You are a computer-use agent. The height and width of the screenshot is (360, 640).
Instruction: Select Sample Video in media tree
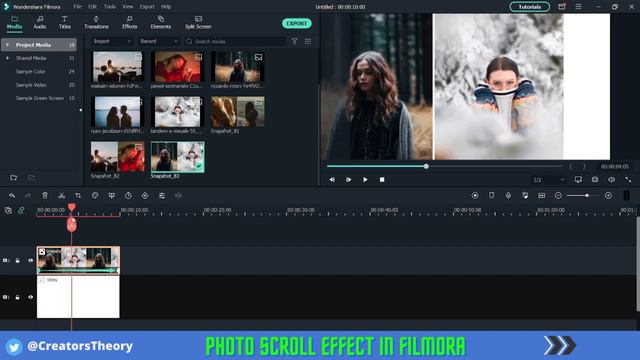(31, 85)
